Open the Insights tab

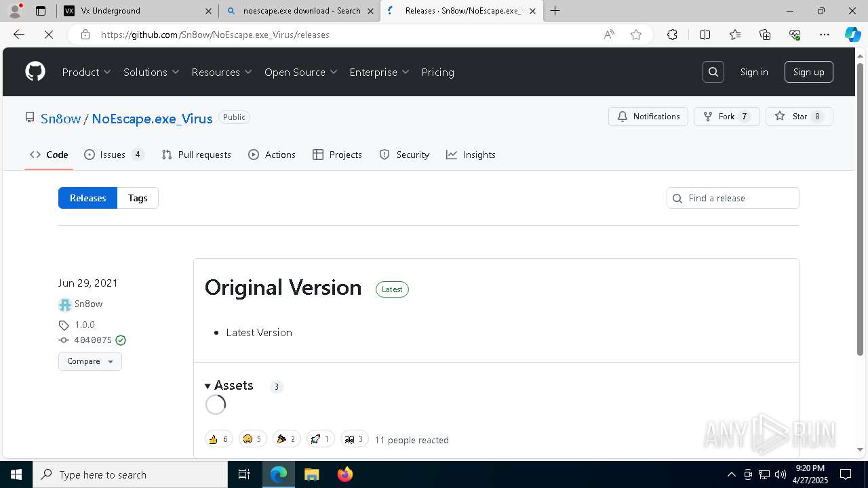(x=471, y=155)
